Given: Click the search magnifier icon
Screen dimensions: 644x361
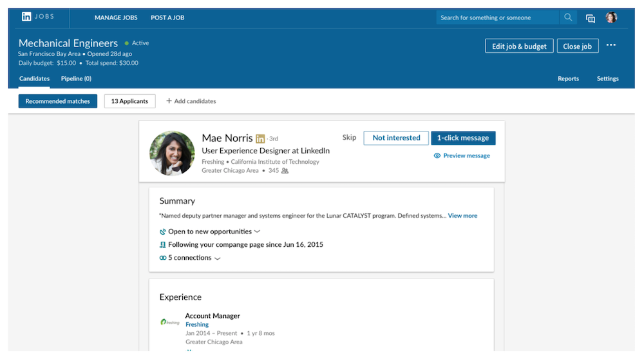Looking at the screenshot, I should point(568,17).
